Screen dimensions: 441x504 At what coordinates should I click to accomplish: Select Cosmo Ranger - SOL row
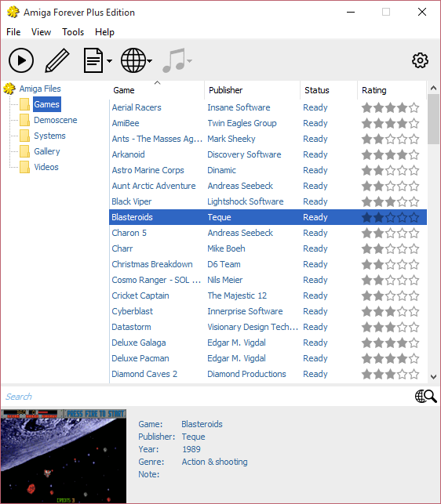click(x=268, y=280)
